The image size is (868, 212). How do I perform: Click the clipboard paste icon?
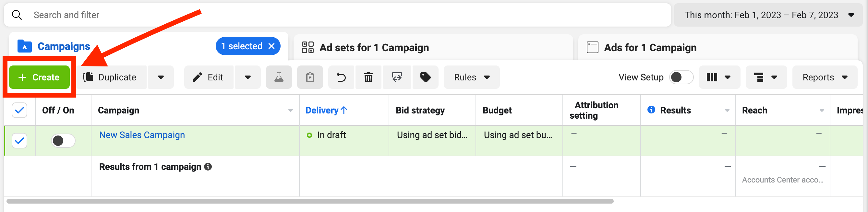pos(310,77)
